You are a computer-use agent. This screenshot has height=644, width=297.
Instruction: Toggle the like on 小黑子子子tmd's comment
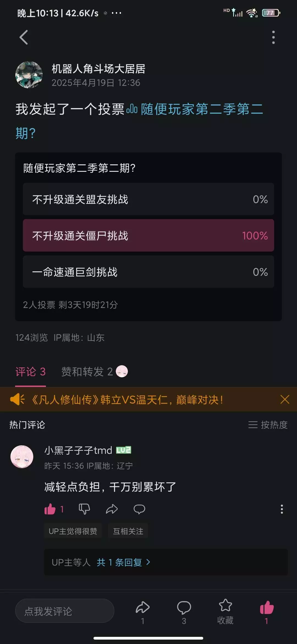point(50,509)
